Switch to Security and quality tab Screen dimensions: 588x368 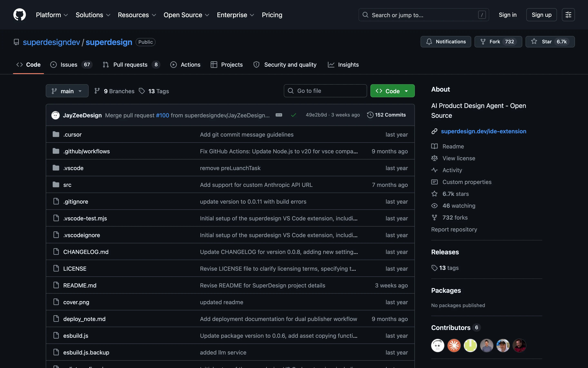[x=285, y=64]
